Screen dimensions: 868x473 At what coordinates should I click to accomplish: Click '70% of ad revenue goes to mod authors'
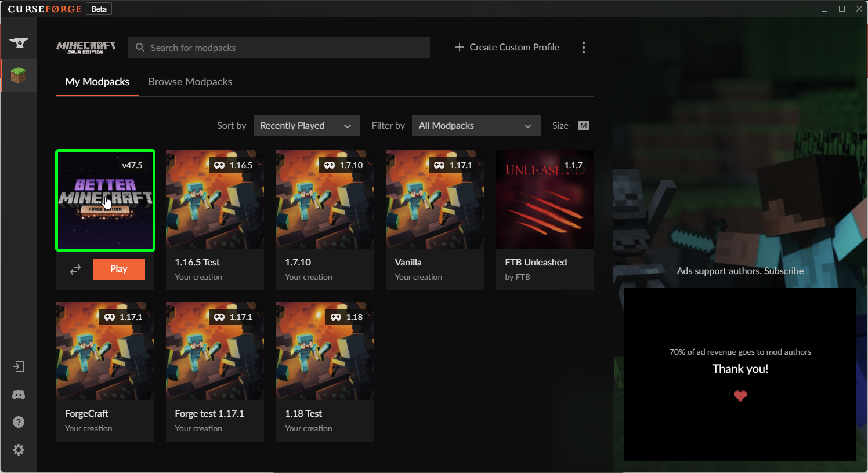(740, 352)
